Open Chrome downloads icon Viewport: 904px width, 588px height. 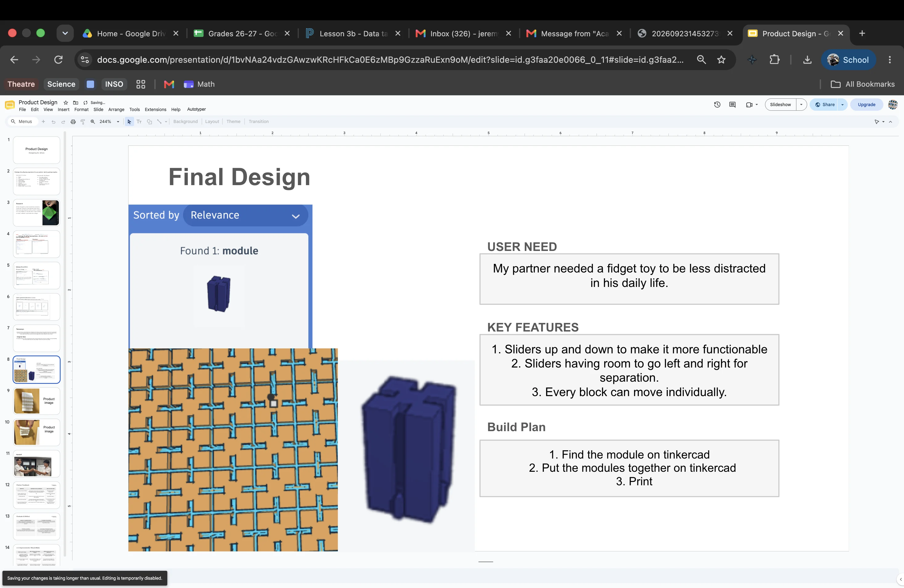point(807,60)
